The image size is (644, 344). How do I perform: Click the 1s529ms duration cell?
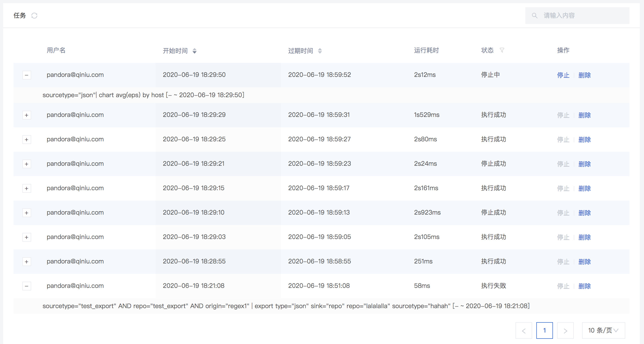427,115
